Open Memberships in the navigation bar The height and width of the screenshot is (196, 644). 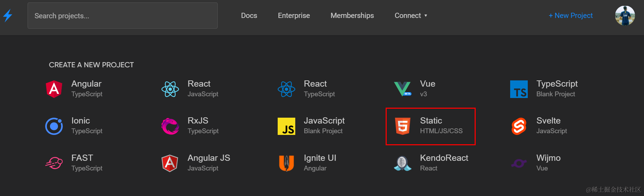[x=352, y=16]
